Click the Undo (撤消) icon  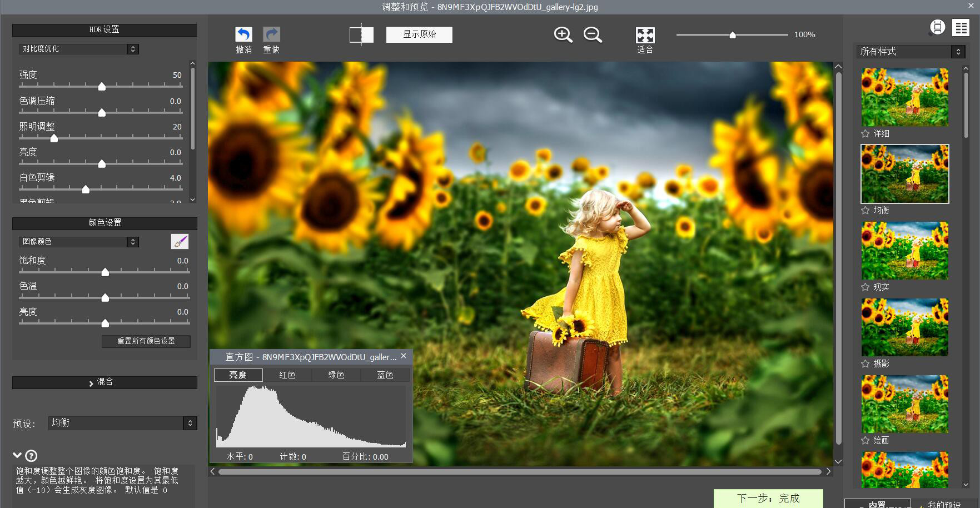coord(245,34)
